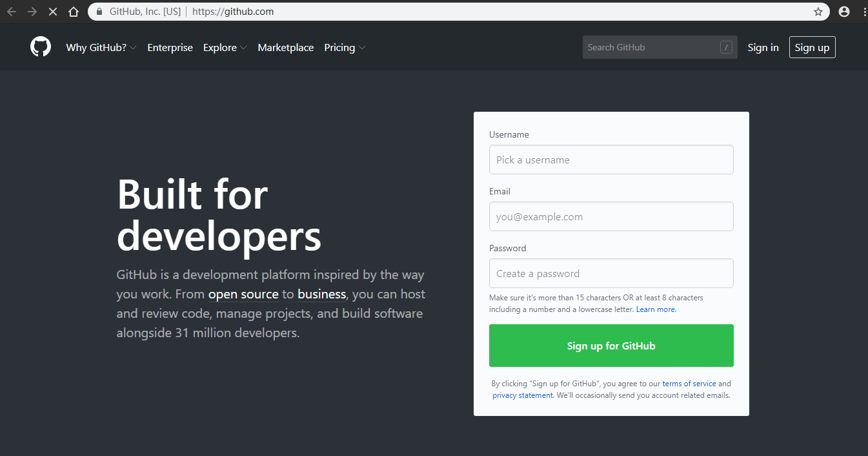Screen dimensions: 868x456
Task: Click the Sign in link
Action: 763,47
